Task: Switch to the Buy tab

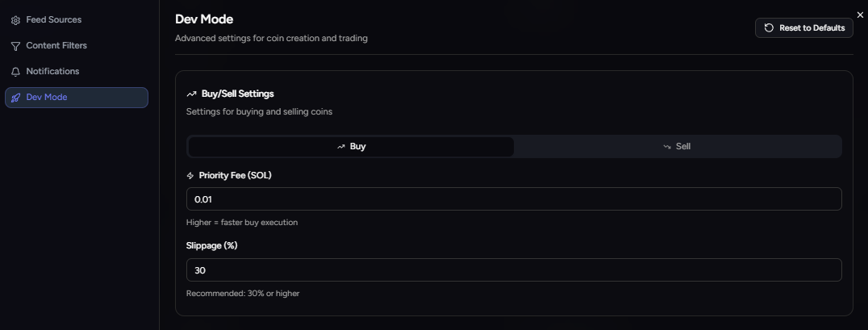Action: coord(351,147)
